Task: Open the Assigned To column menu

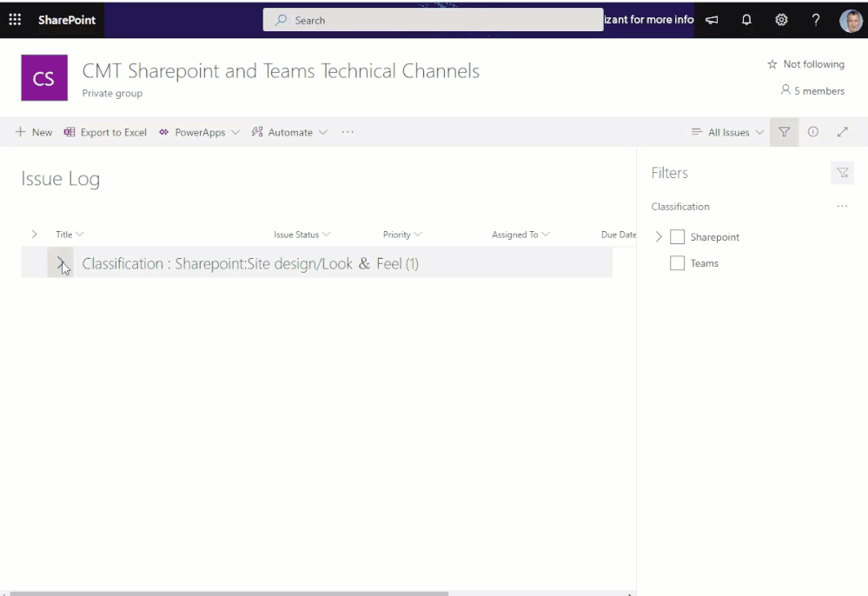Action: (520, 234)
